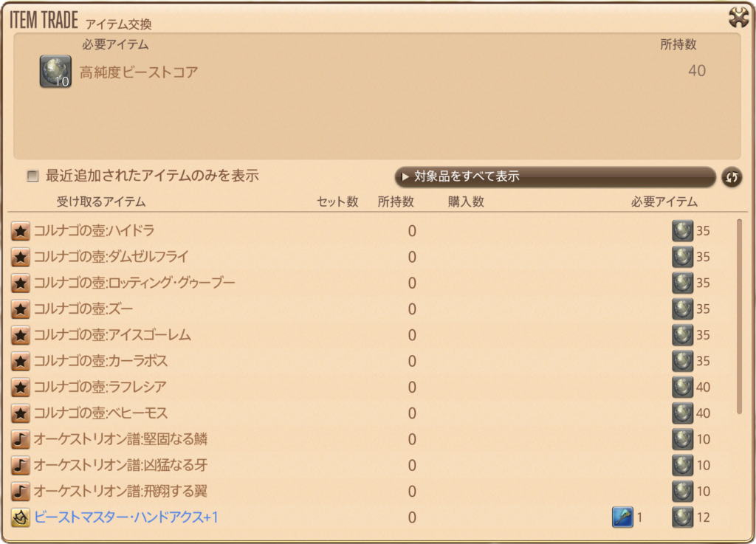The width and height of the screenshot is (756, 544).
Task: Click star icon for コルナゴの壺:ズー
Action: click(x=20, y=309)
